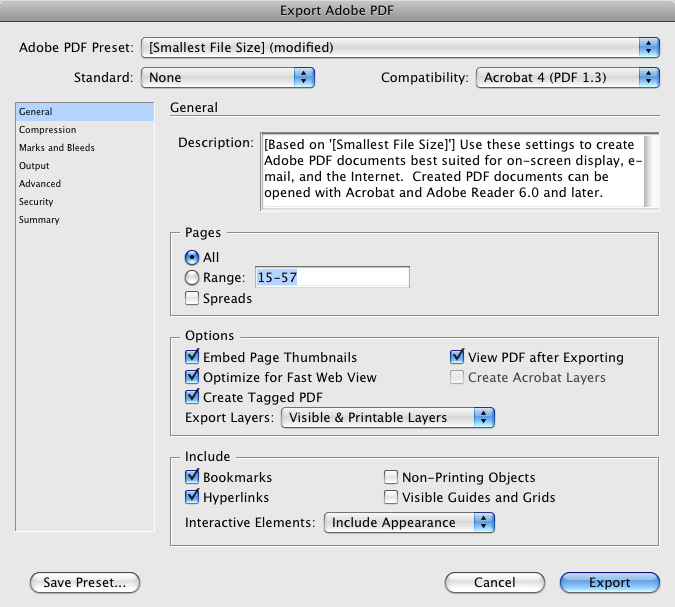Click the Export button
The width and height of the screenshot is (675, 607).
pyautogui.click(x=610, y=582)
